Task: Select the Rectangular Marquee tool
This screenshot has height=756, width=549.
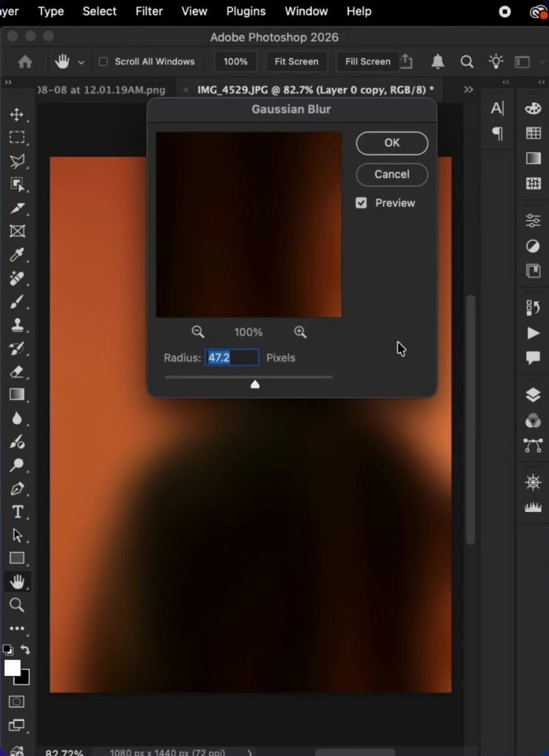Action: pyautogui.click(x=17, y=137)
